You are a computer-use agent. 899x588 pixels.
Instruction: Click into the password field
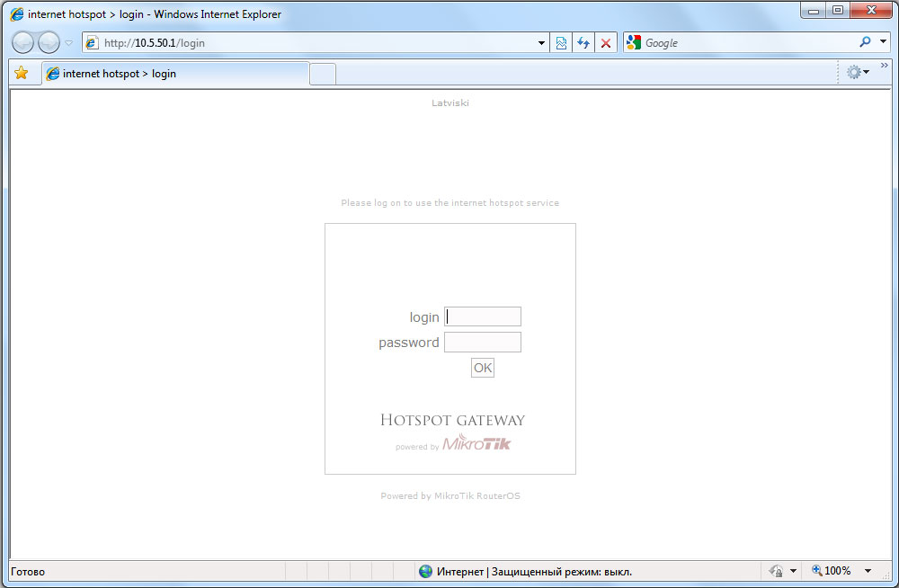483,343
